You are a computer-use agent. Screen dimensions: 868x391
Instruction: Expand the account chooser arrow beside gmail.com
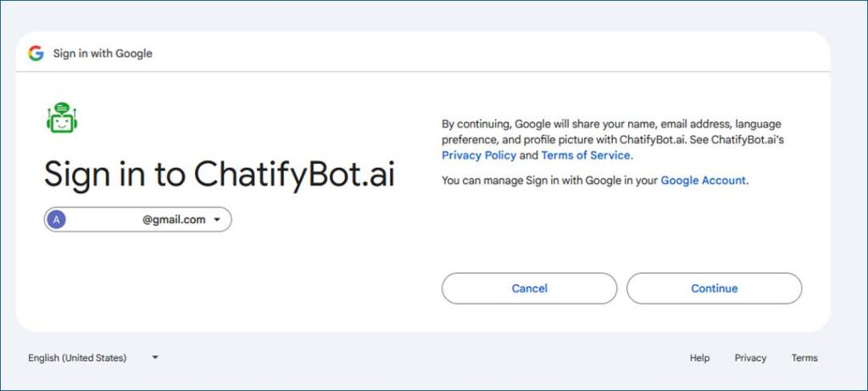(x=217, y=220)
